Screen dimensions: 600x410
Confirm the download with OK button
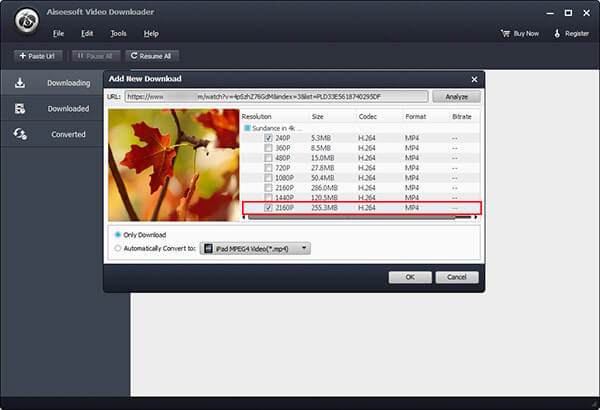point(409,277)
